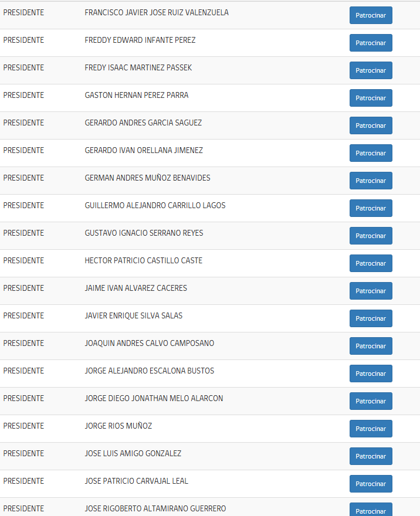
Task: Click Patrocinar for Jose Rigoberto Altamirano Guerrero
Action: pos(371,510)
